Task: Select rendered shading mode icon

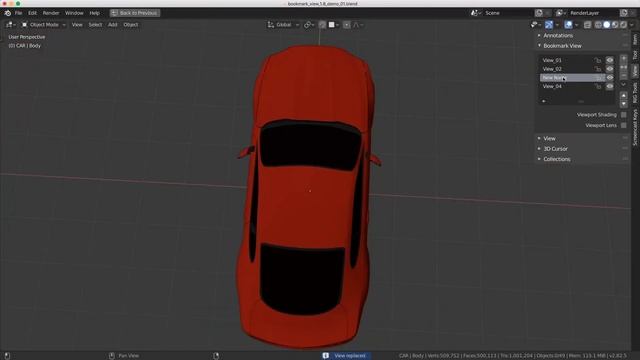Action: (x=623, y=25)
